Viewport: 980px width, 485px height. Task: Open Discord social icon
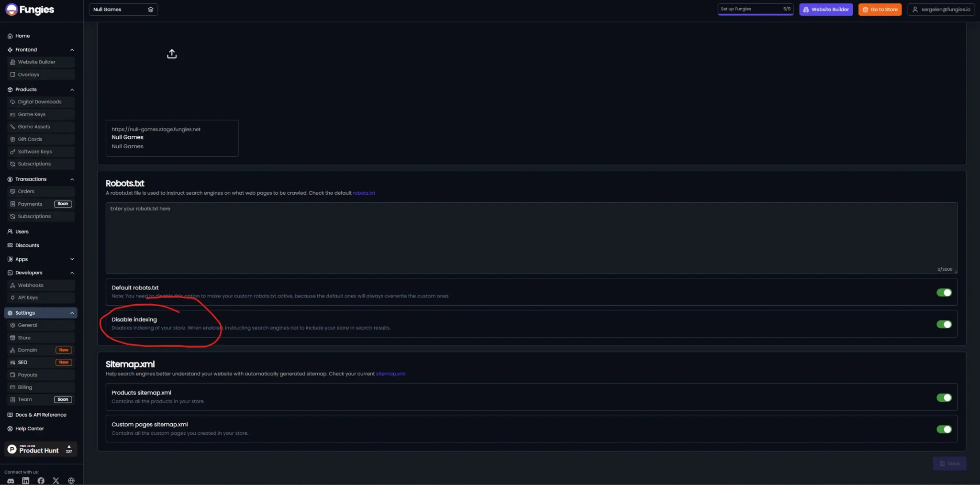11,481
